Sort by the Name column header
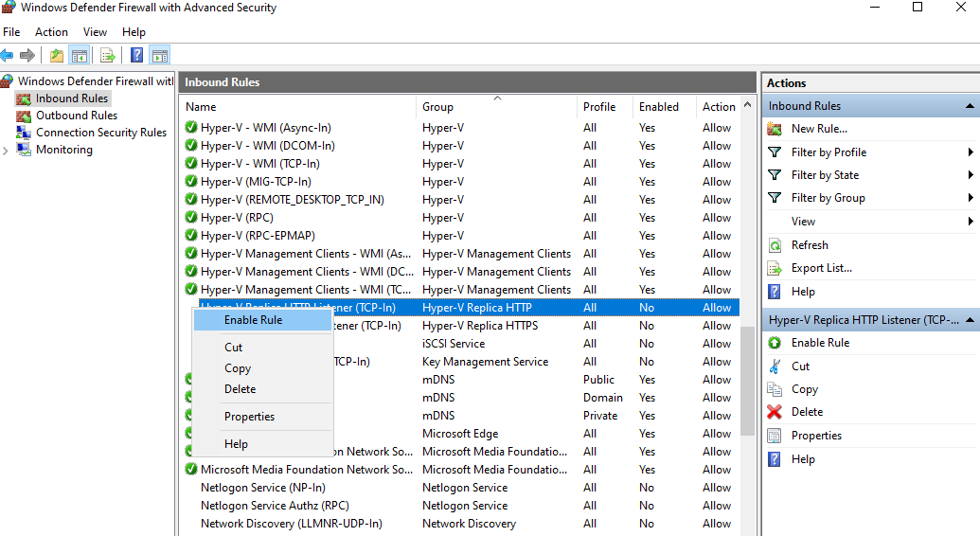This screenshot has height=536, width=980. 298,107
